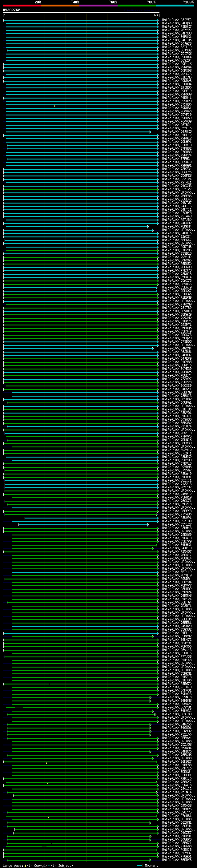This screenshot has height=868, width=197.
Task: Select the UniRef100_Q7X8D0 label
Action: (x=177, y=104)
